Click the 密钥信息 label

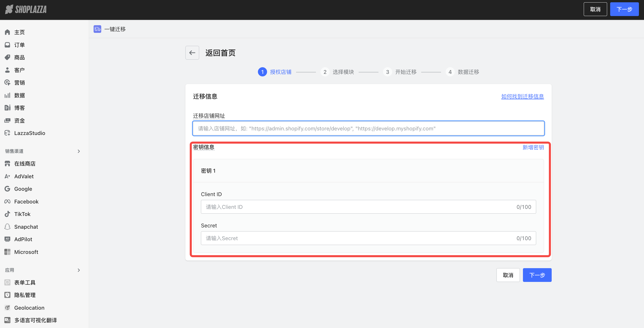[x=204, y=147]
